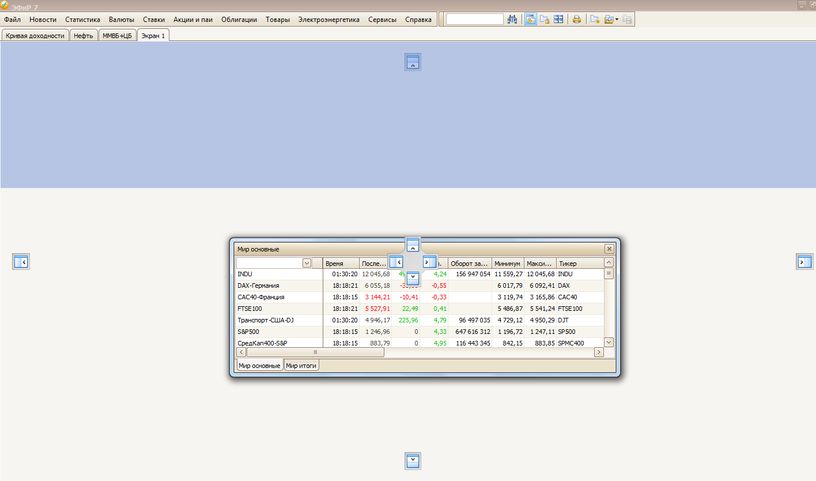
Task: Click the left edge dock arrow
Action: (x=21, y=262)
